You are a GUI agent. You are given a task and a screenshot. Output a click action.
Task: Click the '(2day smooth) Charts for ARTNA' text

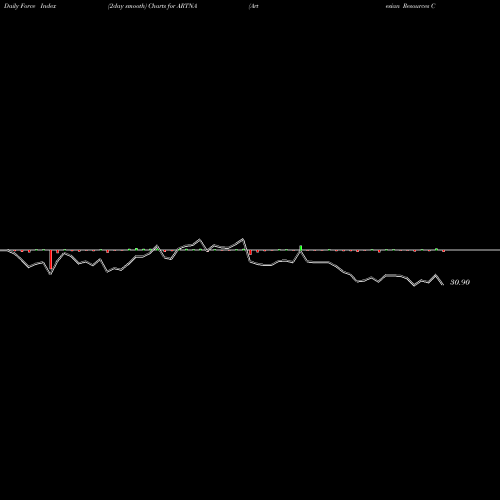coord(153,6)
